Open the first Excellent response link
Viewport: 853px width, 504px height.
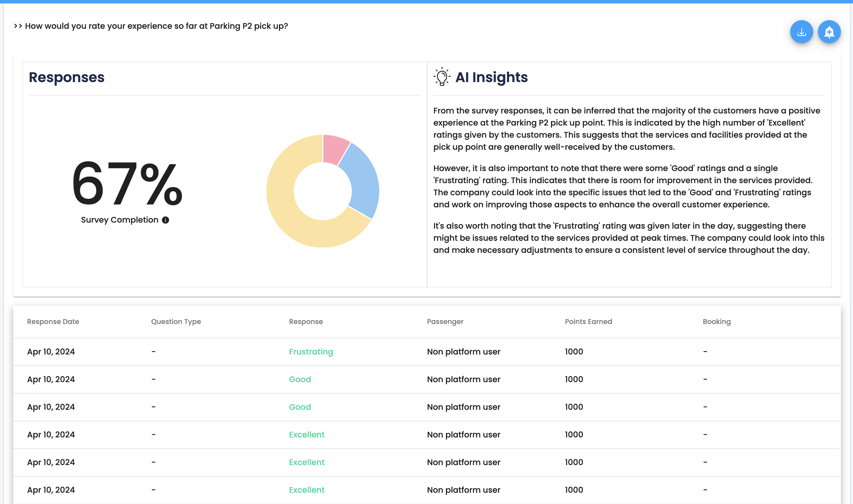point(307,434)
